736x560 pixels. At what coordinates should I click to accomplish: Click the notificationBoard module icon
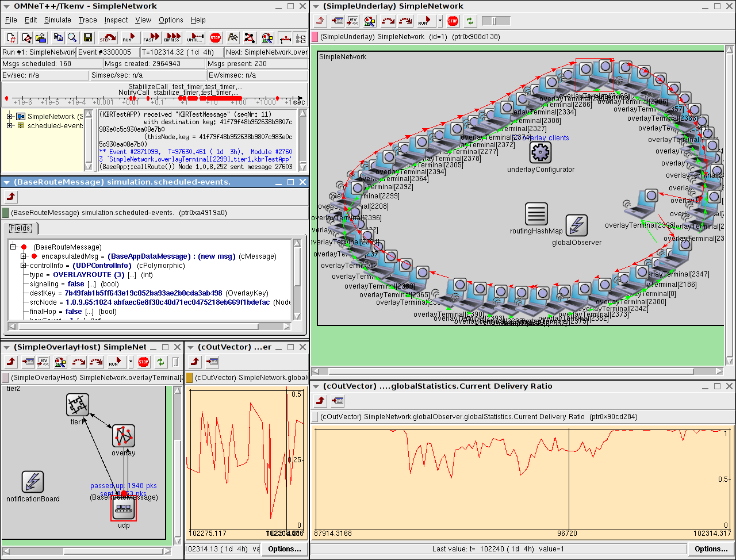[33, 482]
